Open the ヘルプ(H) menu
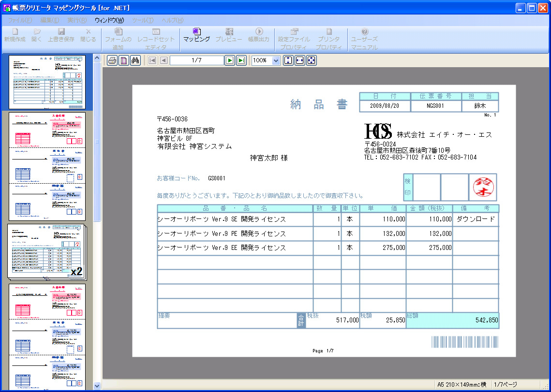Image resolution: width=551 pixels, height=392 pixels. pos(173,20)
